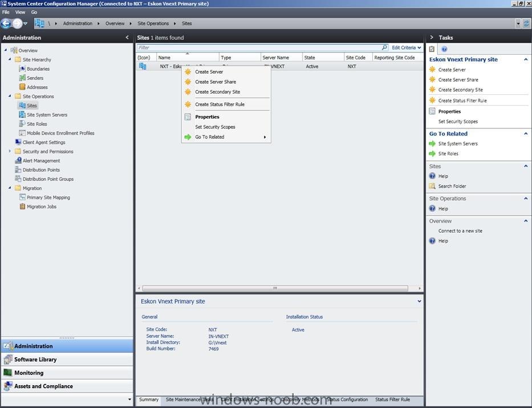The image size is (532, 408).
Task: Click the NXT site row icon
Action: point(143,66)
